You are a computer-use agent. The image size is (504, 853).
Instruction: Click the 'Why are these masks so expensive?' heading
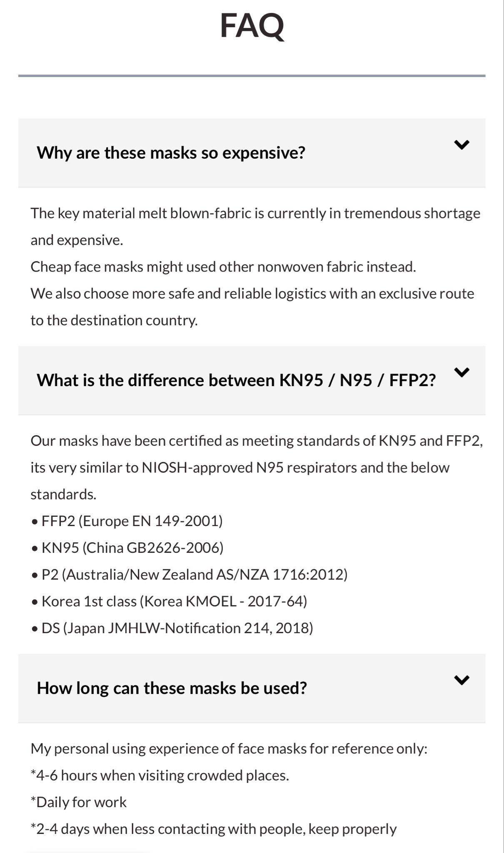171,152
